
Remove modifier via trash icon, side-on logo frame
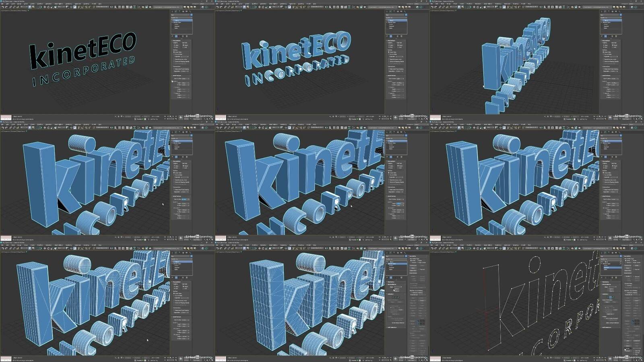tap(613, 36)
